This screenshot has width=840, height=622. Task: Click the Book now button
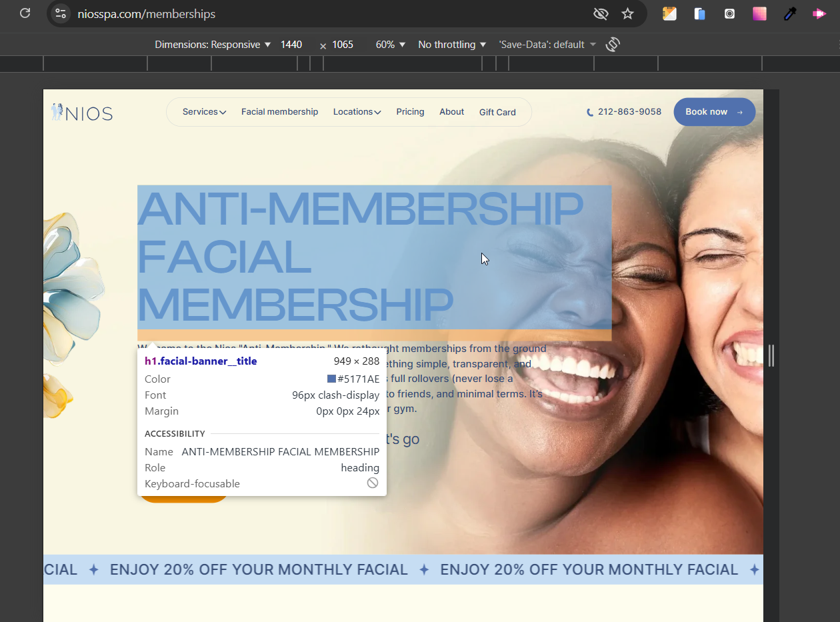point(714,112)
